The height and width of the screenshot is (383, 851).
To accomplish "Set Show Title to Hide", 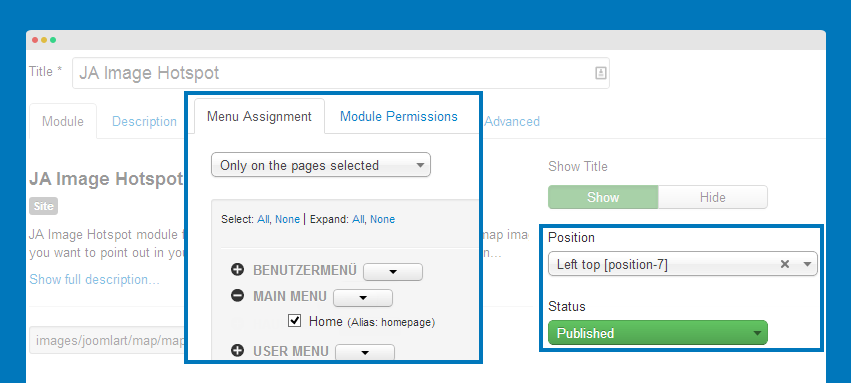I will 713,197.
